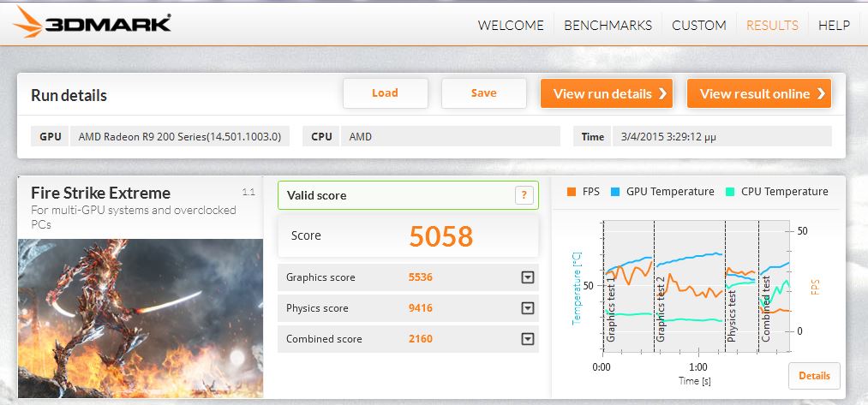Click the 3DMark logo
Image resolution: width=868 pixels, height=405 pixels.
[92, 22]
